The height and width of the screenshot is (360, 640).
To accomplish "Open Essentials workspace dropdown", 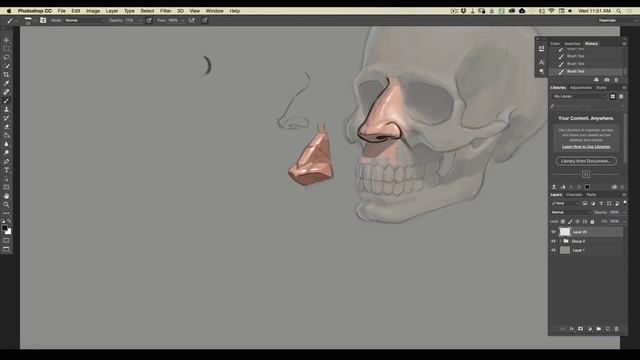I will (x=617, y=20).
